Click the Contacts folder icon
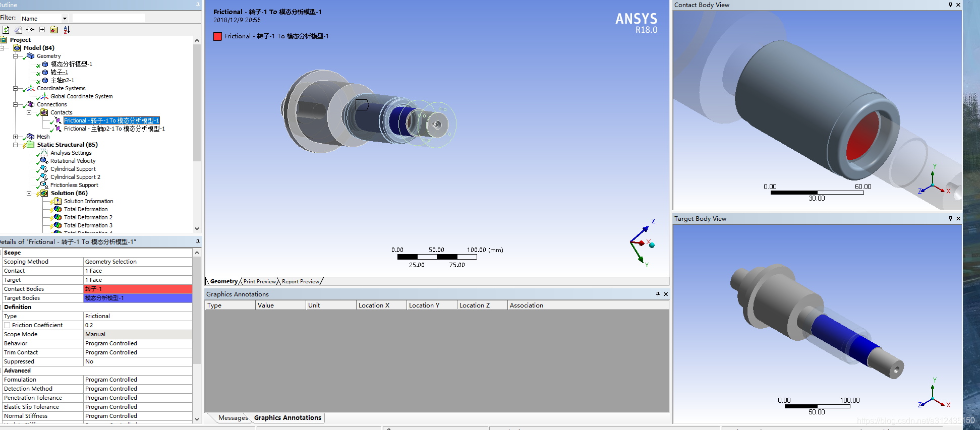 pos(44,112)
